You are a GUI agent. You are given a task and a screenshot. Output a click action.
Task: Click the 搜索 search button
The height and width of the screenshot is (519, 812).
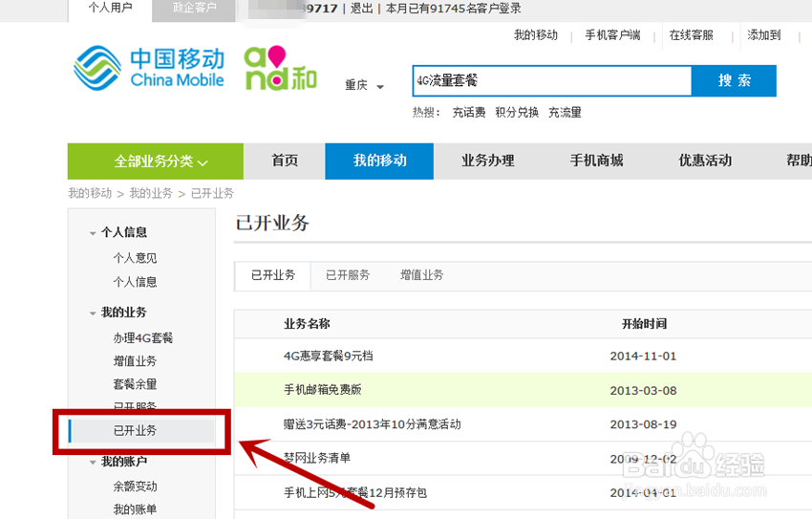(734, 81)
